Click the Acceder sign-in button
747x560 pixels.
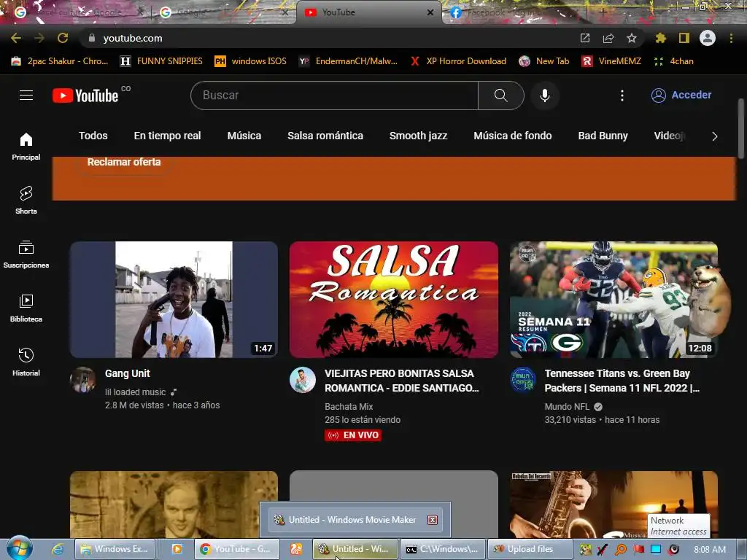pos(681,96)
